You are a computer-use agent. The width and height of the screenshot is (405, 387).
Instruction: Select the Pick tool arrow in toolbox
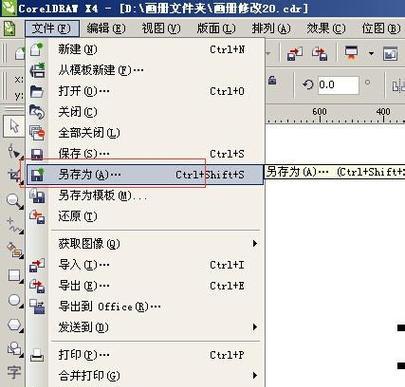point(14,127)
